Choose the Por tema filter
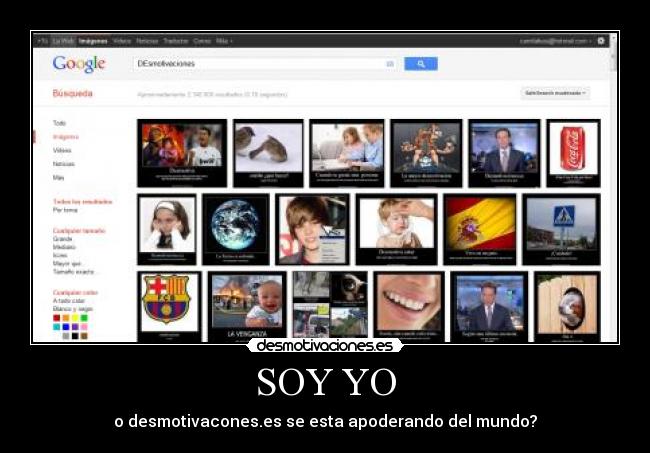The image size is (650, 453). click(65, 210)
